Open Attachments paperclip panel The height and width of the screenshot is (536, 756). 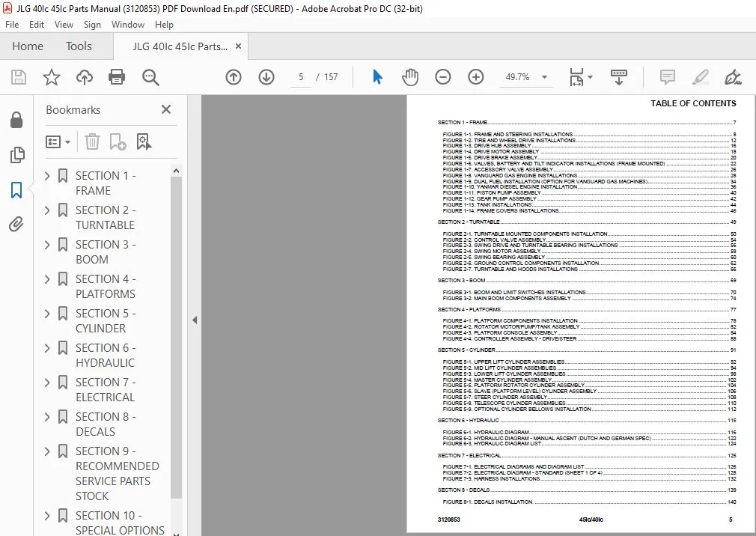[16, 224]
